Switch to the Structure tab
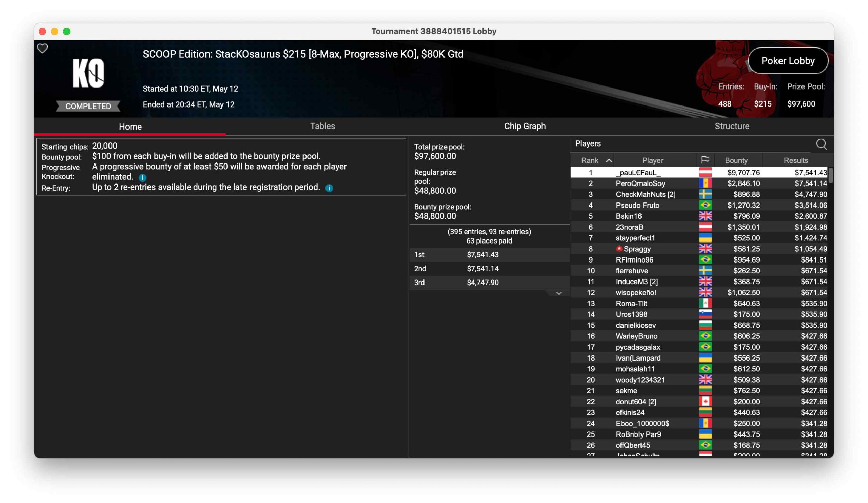The width and height of the screenshot is (868, 503). [732, 126]
